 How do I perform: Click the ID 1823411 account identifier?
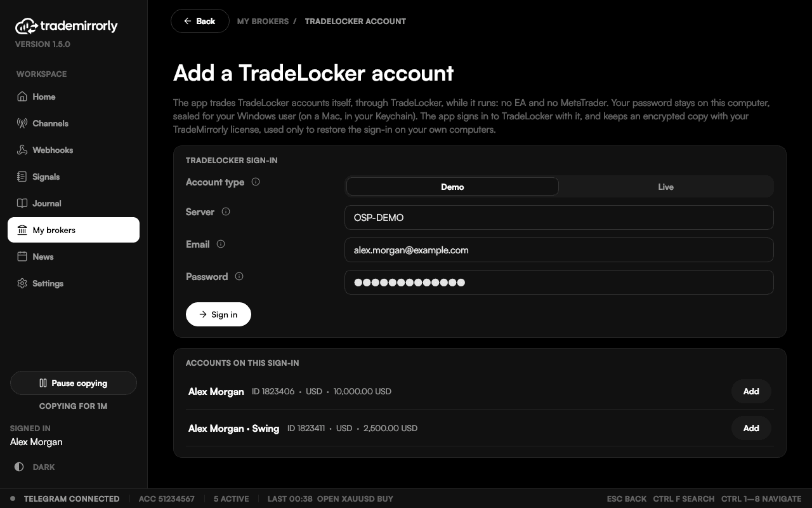point(306,428)
